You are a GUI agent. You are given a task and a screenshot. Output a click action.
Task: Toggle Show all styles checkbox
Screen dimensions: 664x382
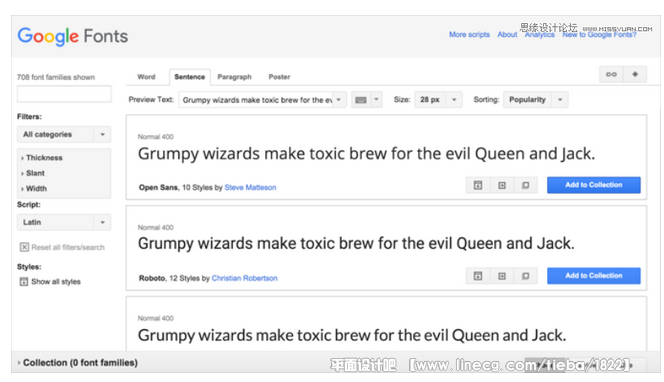tap(24, 282)
